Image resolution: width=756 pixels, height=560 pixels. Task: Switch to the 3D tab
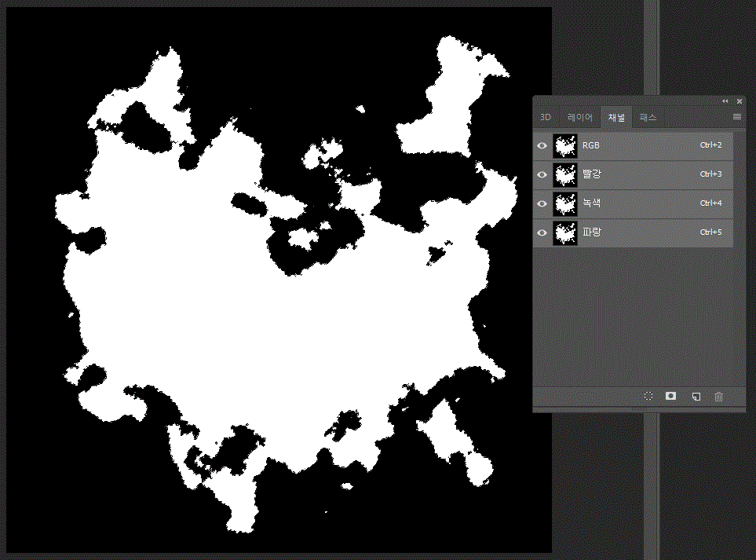point(546,117)
